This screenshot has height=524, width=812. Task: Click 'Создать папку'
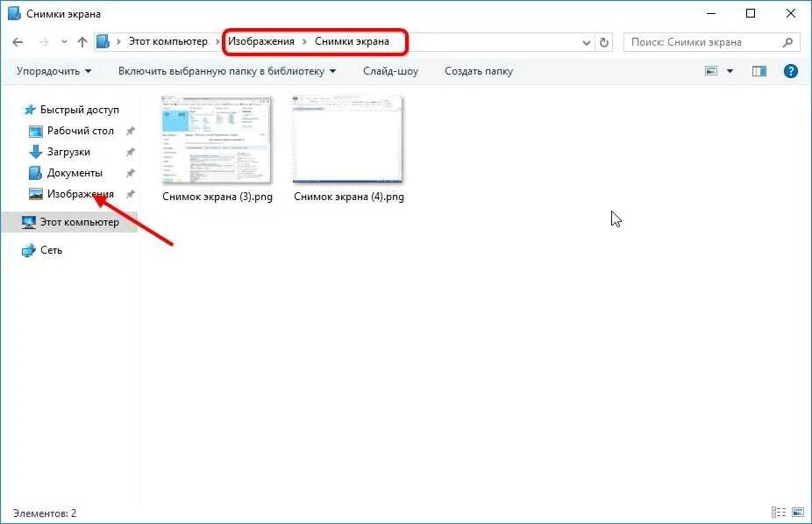479,71
